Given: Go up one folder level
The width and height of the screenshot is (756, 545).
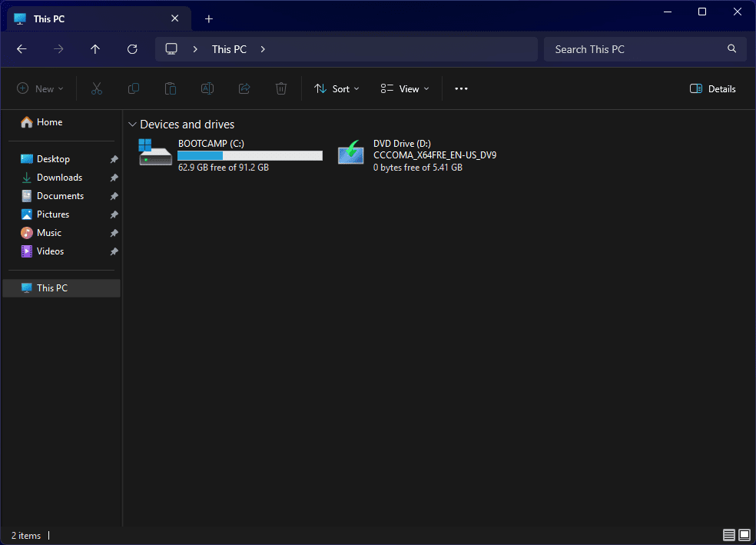Looking at the screenshot, I should click(95, 49).
